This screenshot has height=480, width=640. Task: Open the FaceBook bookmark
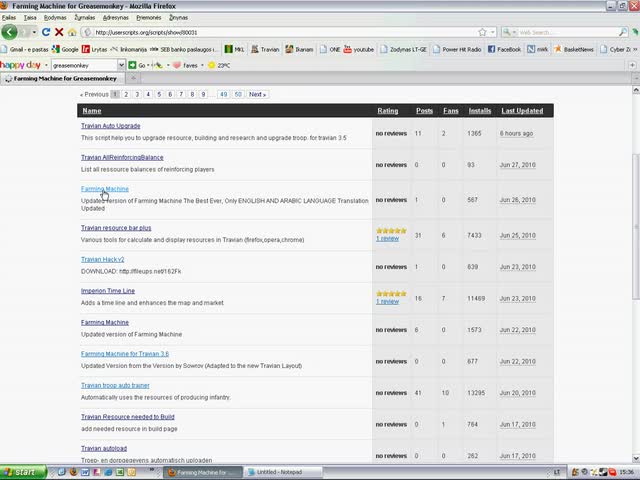(x=504, y=49)
